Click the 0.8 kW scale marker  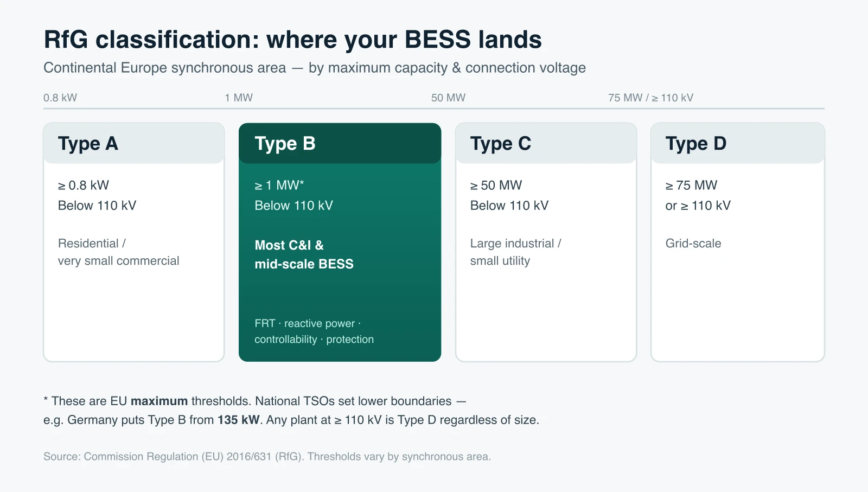pyautogui.click(x=60, y=98)
